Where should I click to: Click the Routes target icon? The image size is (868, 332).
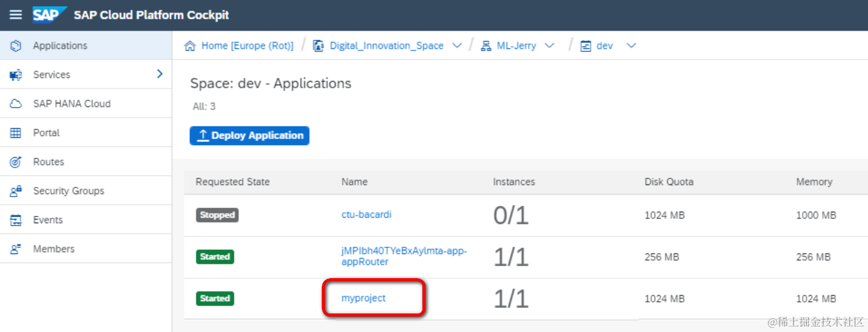coord(16,161)
